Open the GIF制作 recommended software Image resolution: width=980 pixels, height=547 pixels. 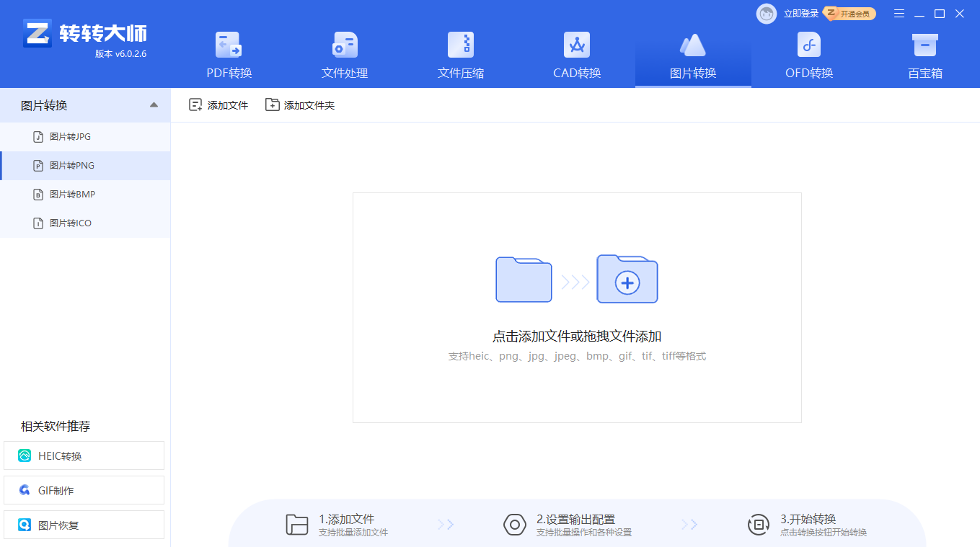pos(84,491)
